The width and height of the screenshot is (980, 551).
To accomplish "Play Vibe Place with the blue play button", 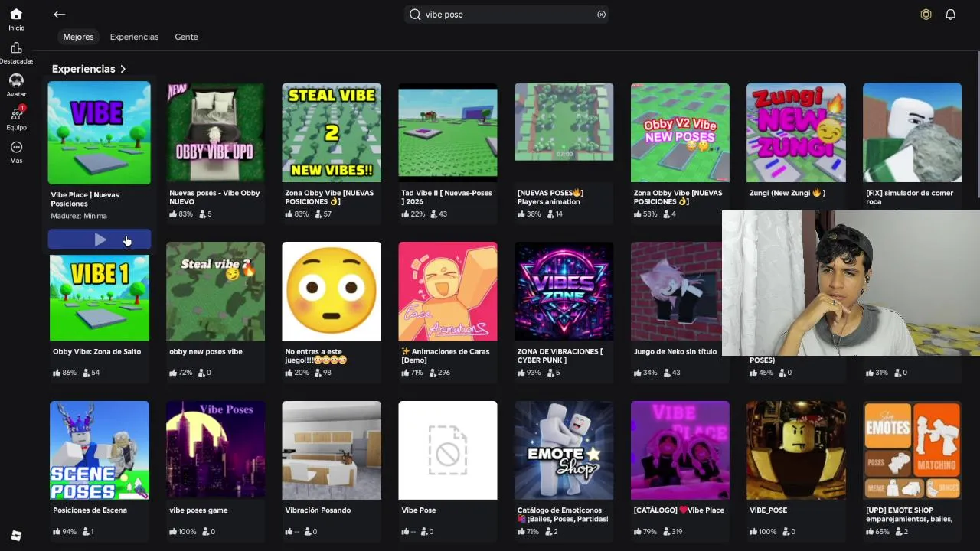I will [x=100, y=240].
